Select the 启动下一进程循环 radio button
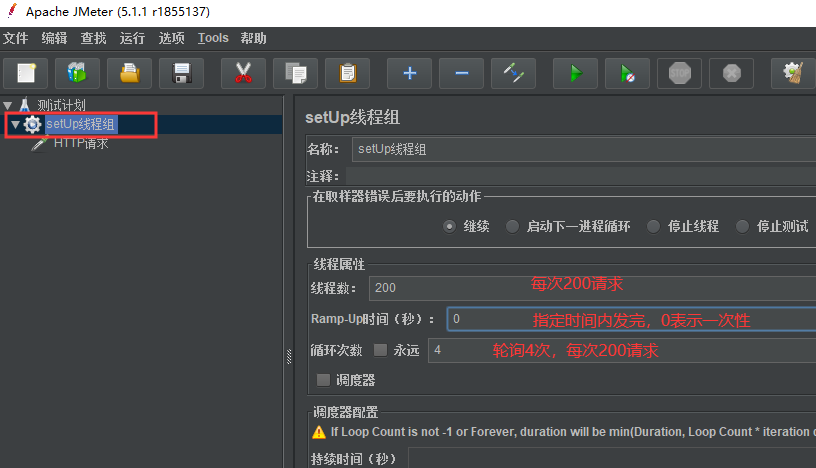816x468 pixels. 513,226
